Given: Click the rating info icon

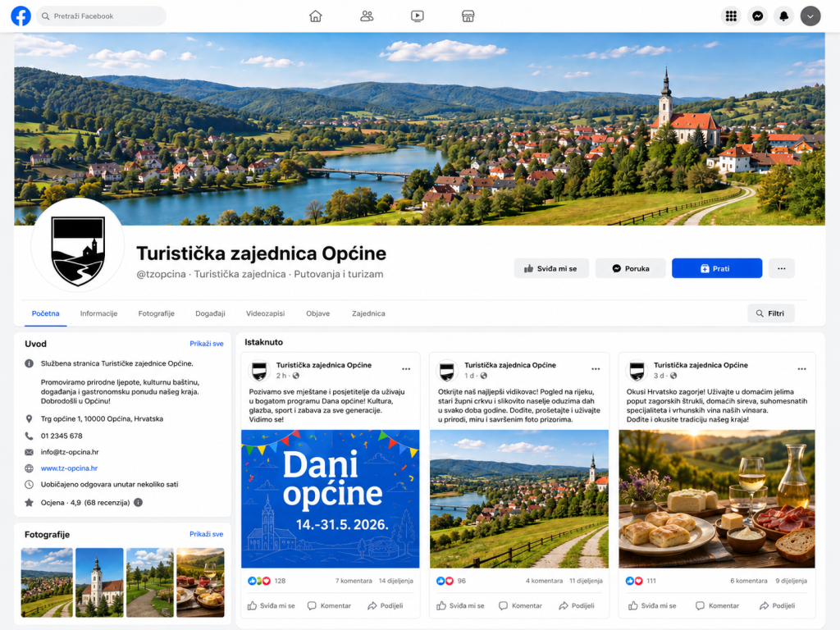Looking at the screenshot, I should coord(138,503).
